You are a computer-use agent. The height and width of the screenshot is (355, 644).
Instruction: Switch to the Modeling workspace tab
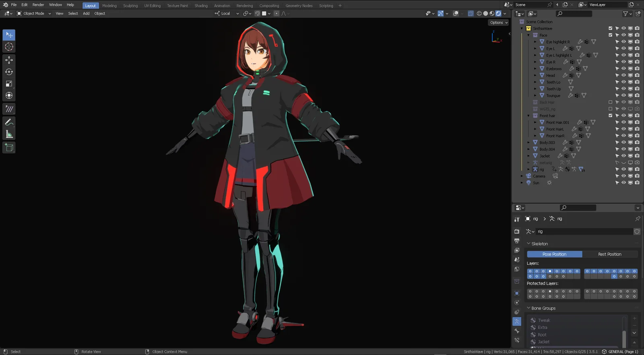109,6
